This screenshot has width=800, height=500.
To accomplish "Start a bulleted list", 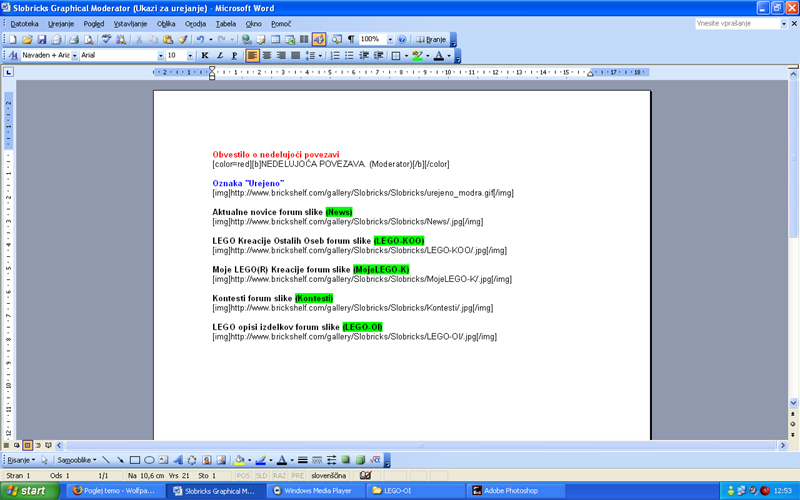I will tap(349, 55).
